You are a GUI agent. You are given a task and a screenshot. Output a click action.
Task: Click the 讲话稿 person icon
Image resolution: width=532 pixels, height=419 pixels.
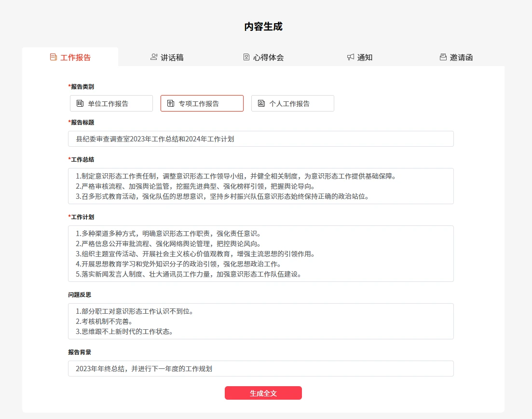click(154, 57)
